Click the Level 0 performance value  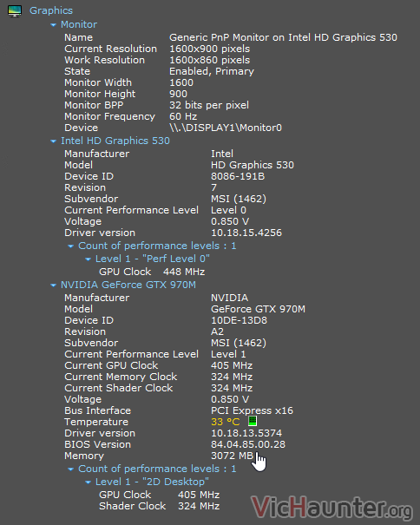[228, 210]
